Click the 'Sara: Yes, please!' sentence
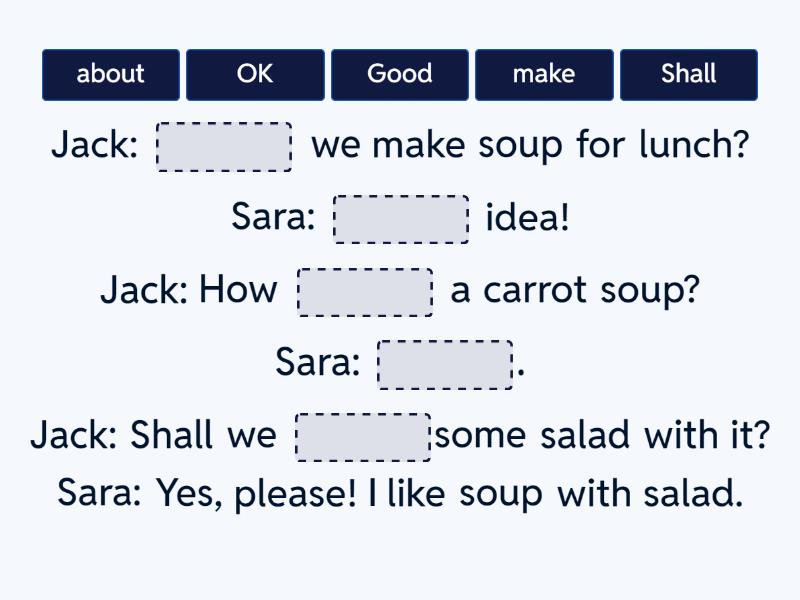Viewport: 800px width, 600px height. point(400,493)
